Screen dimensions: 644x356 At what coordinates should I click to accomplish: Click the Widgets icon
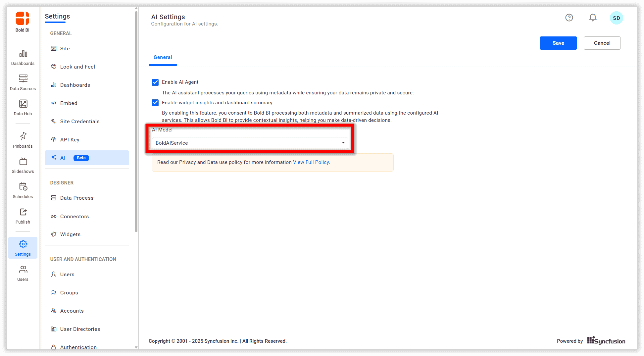54,234
